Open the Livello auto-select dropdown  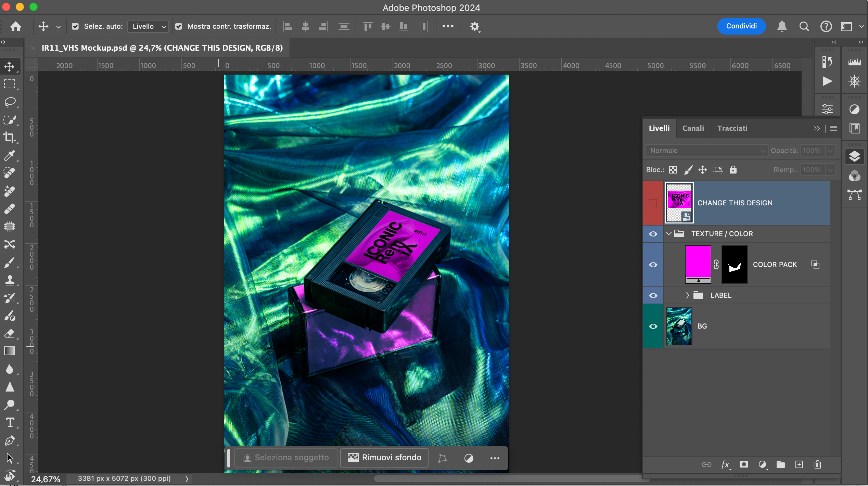(x=148, y=26)
